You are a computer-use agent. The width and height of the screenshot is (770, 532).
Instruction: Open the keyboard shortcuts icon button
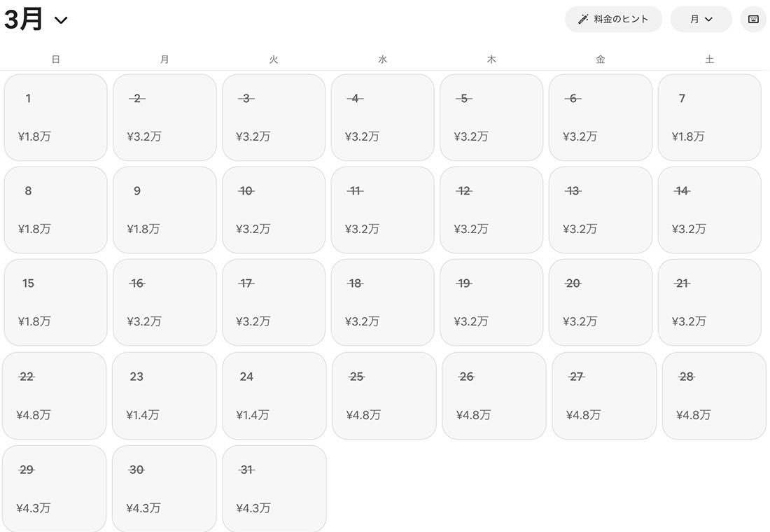pyautogui.click(x=753, y=19)
